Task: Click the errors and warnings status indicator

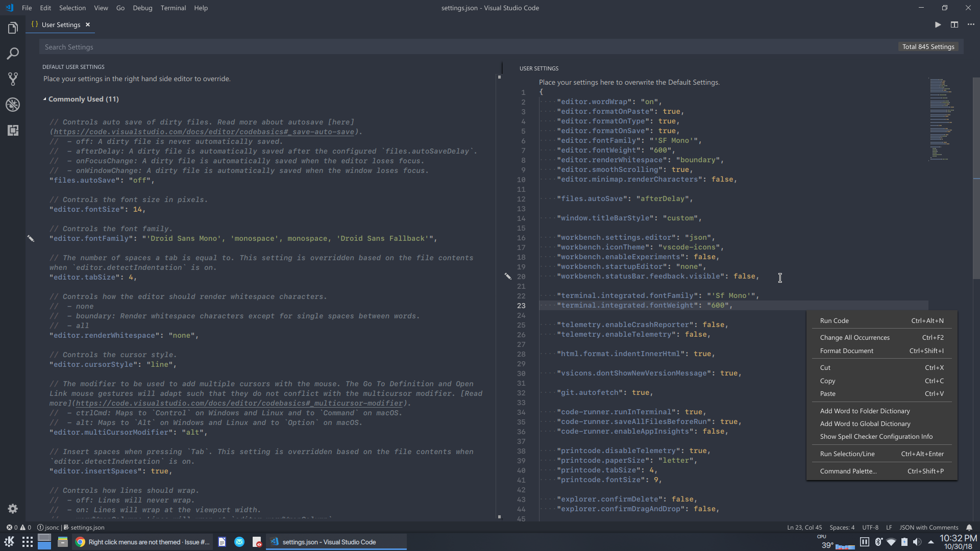Action: tap(18, 527)
